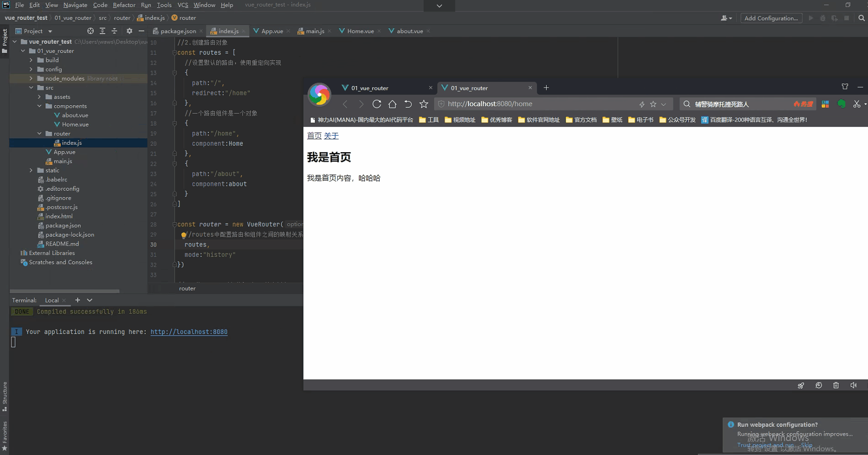Open the Navigate menu
This screenshot has height=455, width=868.
(x=75, y=5)
